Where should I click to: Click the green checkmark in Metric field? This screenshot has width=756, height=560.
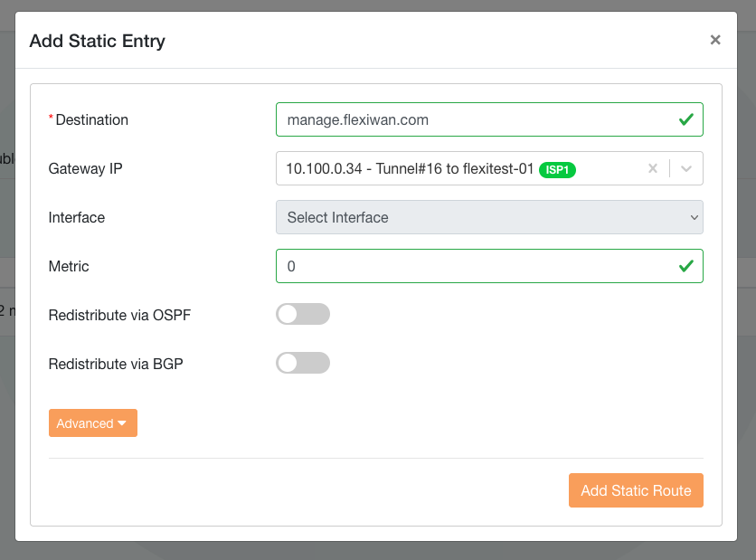(686, 266)
